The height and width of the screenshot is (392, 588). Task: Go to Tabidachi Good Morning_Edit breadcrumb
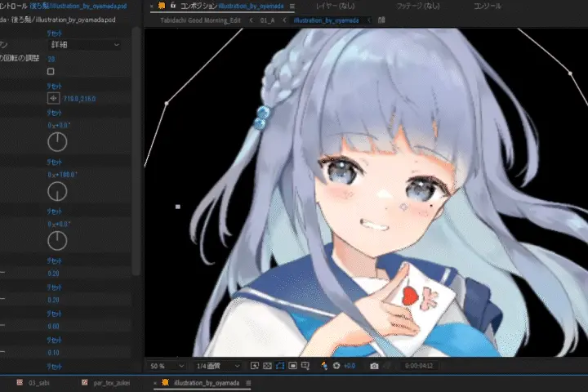point(201,20)
